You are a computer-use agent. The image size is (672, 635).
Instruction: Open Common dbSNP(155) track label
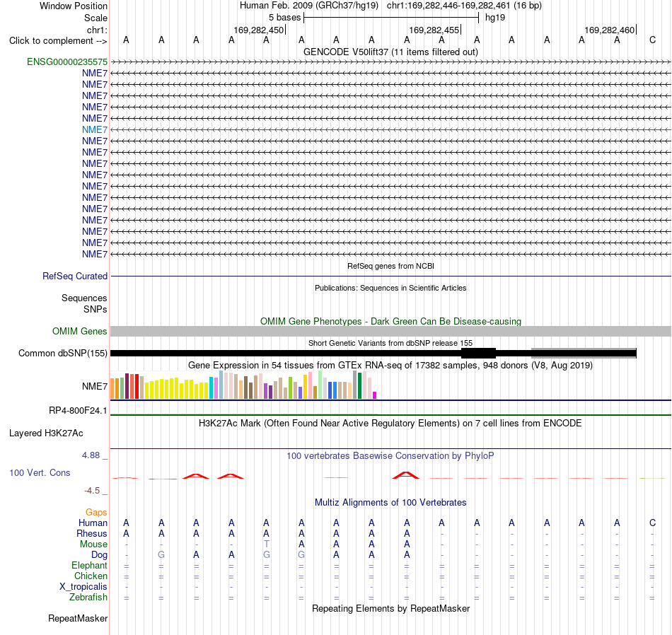63,354
